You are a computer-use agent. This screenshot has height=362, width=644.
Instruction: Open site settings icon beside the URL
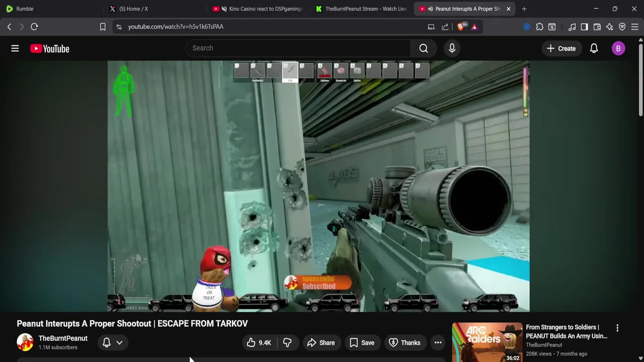click(x=119, y=27)
